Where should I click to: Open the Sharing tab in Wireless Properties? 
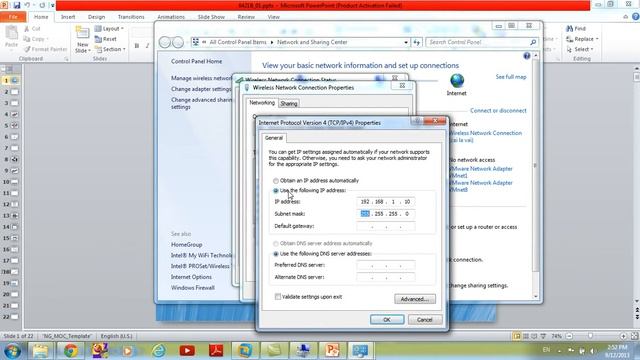click(x=289, y=104)
